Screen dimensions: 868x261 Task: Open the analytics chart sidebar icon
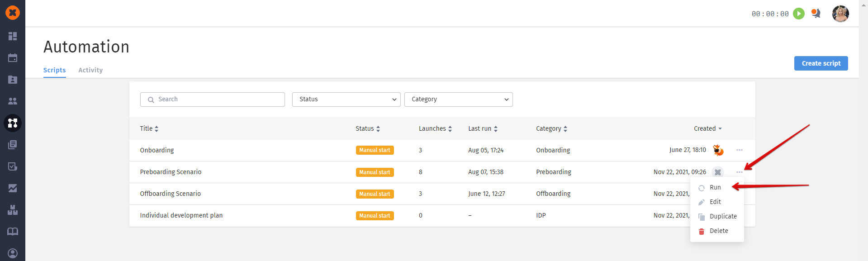[13, 188]
